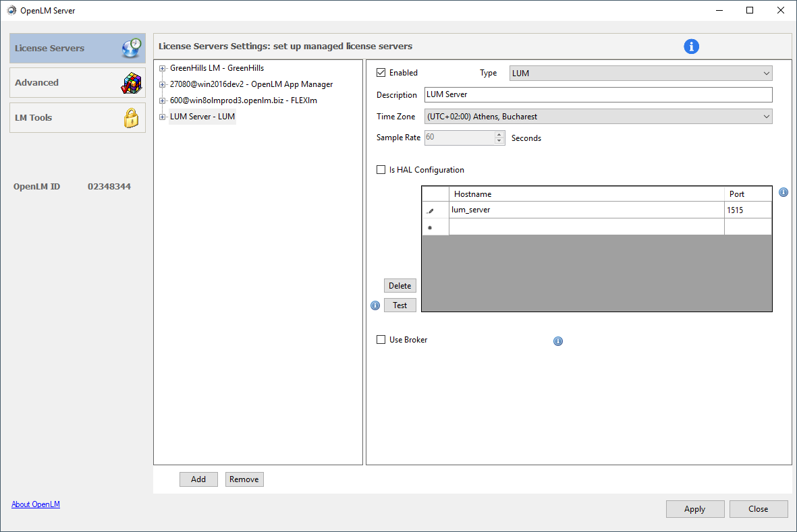Click the info icon next to Use Broker
797x532 pixels.
coord(557,341)
